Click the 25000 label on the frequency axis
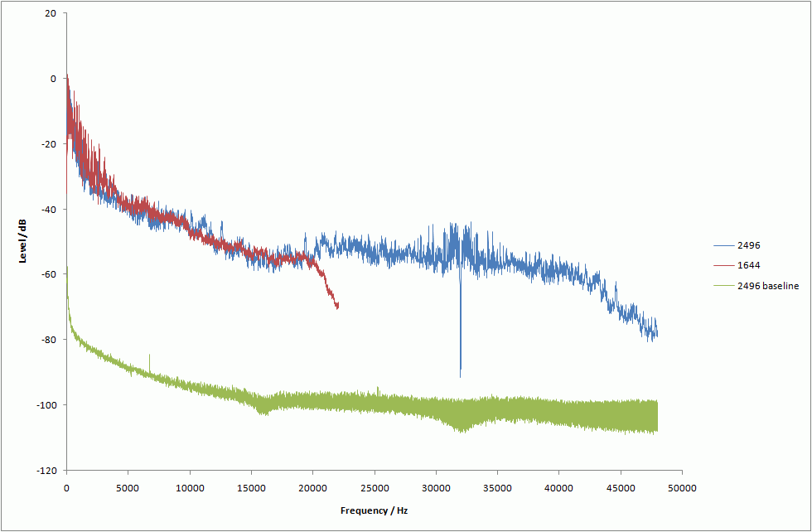Viewport: 812px width, 532px height. [375, 487]
